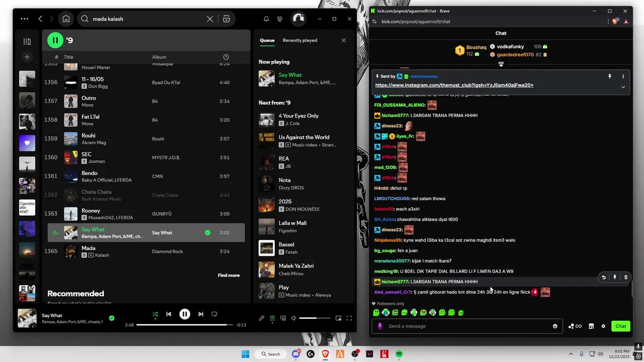The image size is (644, 362).
Task: Expand Your Library sidebar
Action: [27, 42]
